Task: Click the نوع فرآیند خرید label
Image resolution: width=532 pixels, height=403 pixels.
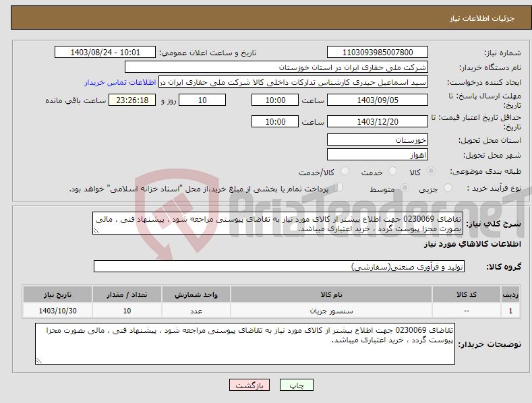Action: (x=494, y=188)
